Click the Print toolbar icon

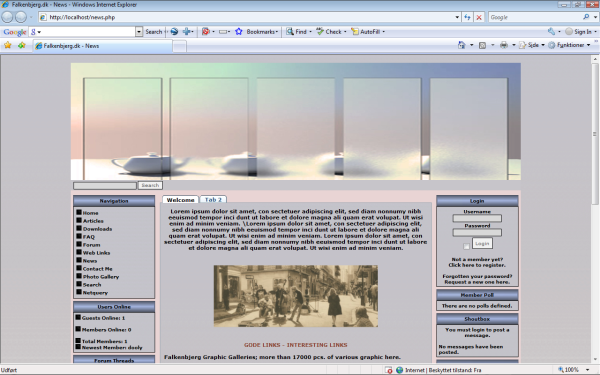click(504, 45)
